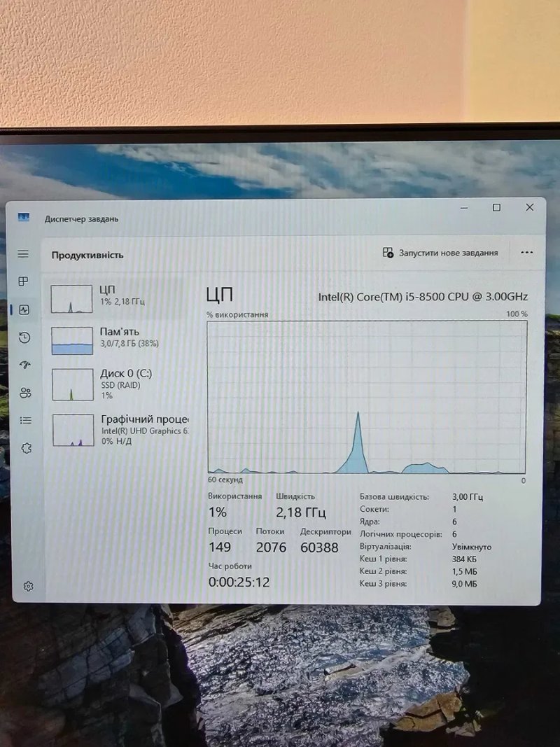This screenshot has width=560, height=747.
Task: Click the 'Продуктивність' page heading
Action: tap(87, 256)
